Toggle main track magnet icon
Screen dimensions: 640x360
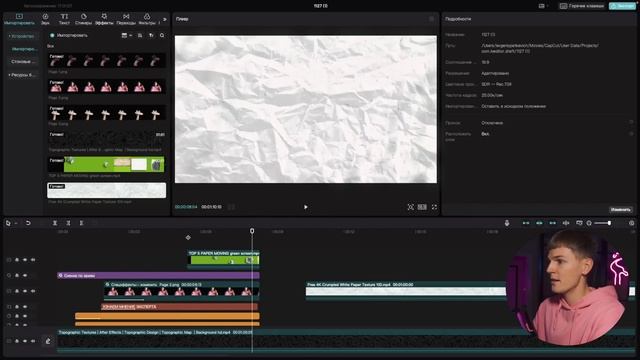coord(526,223)
